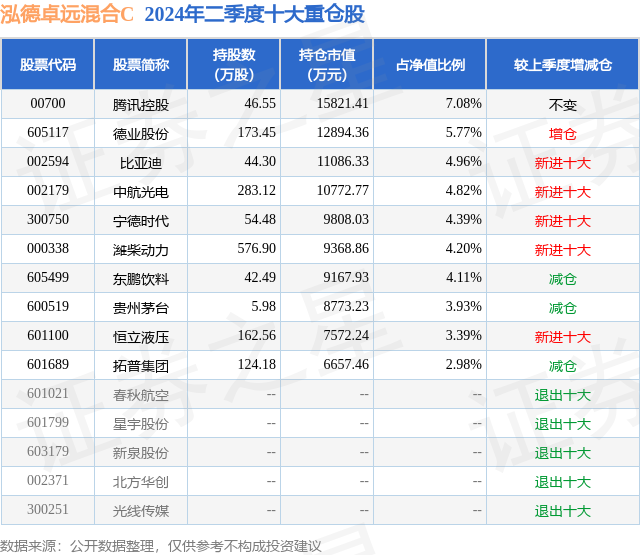
Task: Select the 德业股份 stock name
Action: point(141,134)
